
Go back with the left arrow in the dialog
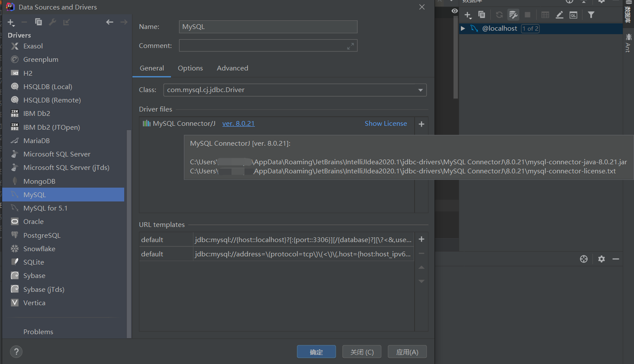tap(109, 22)
